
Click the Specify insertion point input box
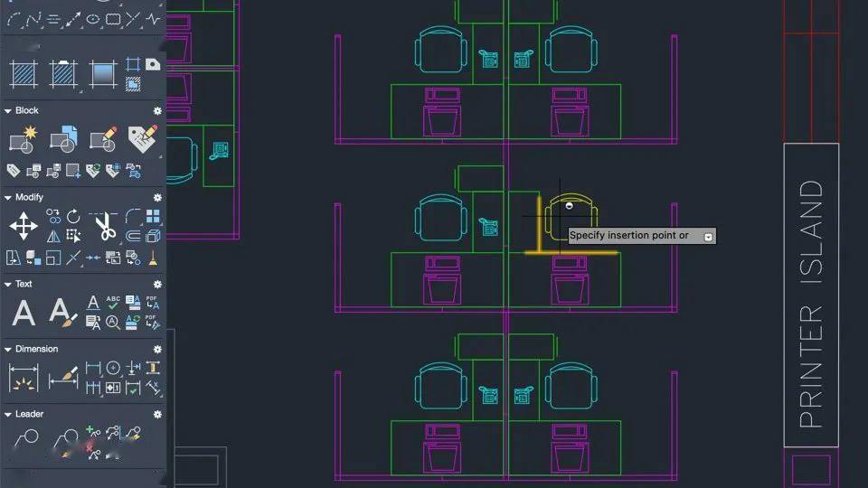642,236
